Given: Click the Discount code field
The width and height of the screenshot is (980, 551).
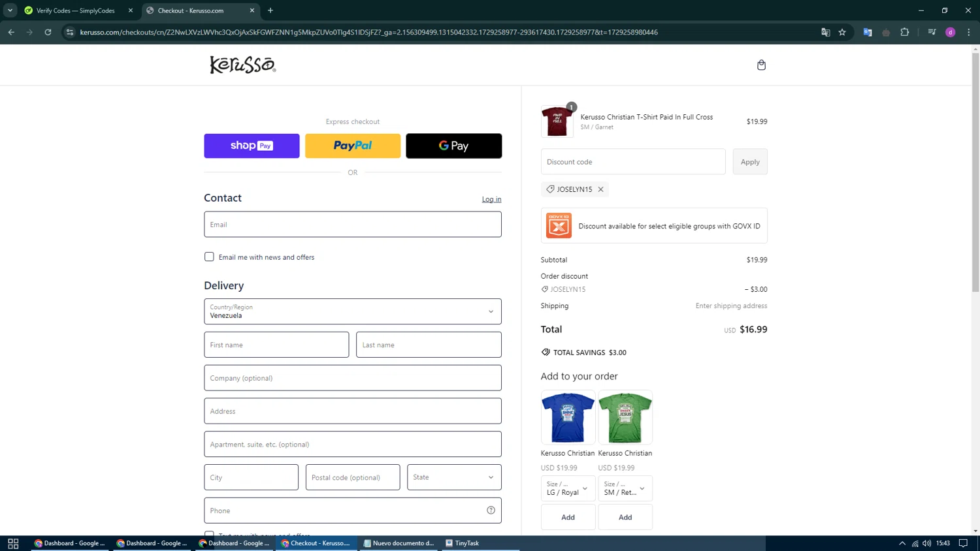Looking at the screenshot, I should click(633, 162).
